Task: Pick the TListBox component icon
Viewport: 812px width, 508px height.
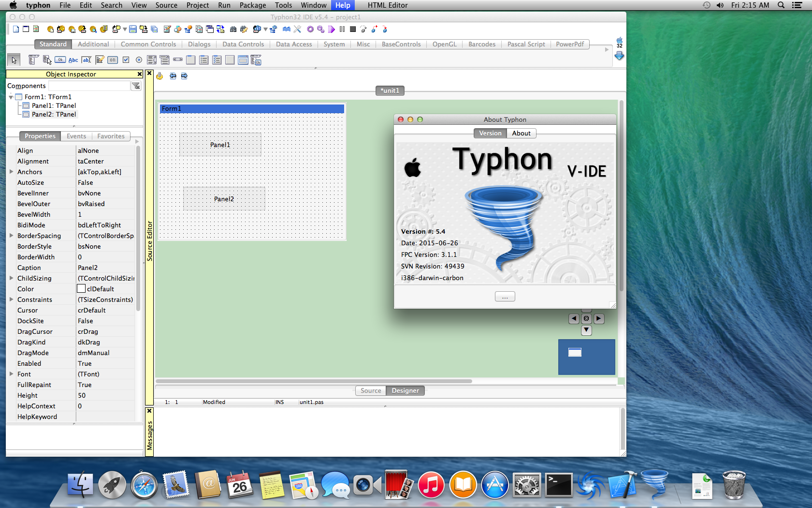Action: [x=152, y=60]
